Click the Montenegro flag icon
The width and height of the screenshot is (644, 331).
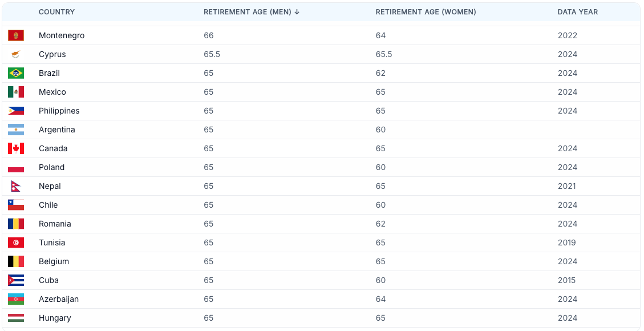16,35
